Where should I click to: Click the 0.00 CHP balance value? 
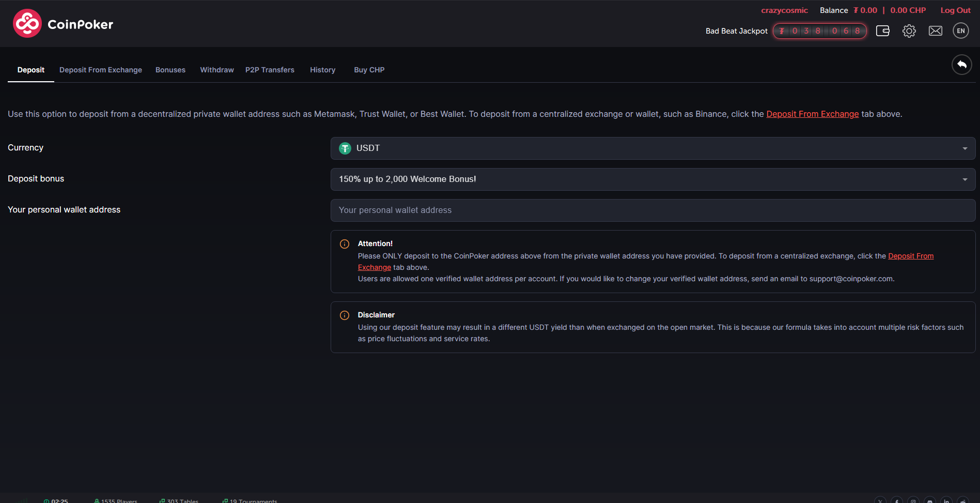click(x=908, y=10)
